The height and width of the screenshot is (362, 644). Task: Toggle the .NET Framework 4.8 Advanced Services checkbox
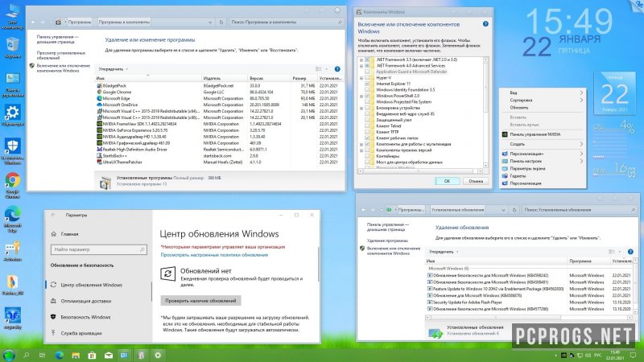pyautogui.click(x=368, y=66)
